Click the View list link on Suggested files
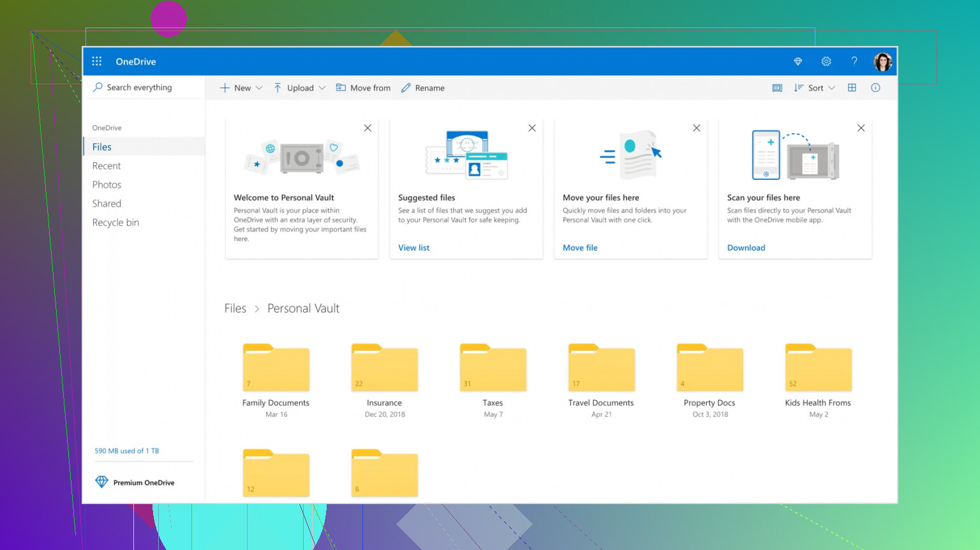Screen dimensions: 980x550 [413, 248]
